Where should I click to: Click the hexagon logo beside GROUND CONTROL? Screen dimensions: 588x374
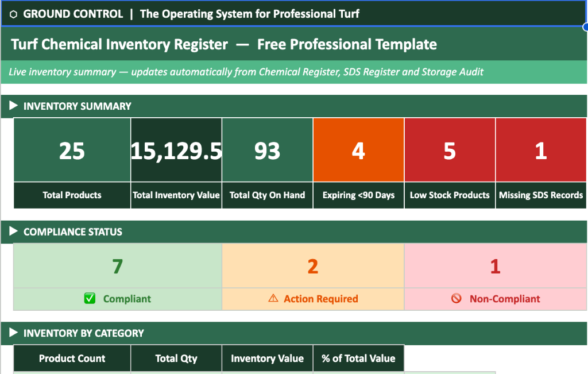point(14,14)
